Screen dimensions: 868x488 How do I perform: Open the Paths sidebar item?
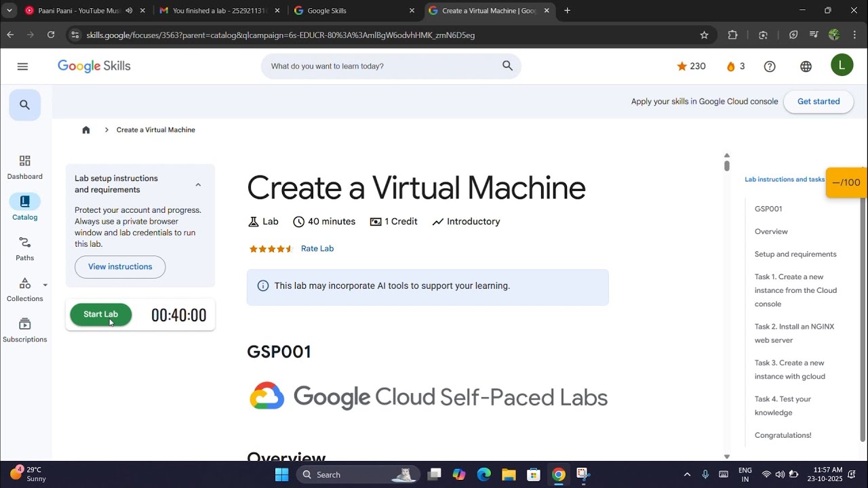pyautogui.click(x=25, y=249)
